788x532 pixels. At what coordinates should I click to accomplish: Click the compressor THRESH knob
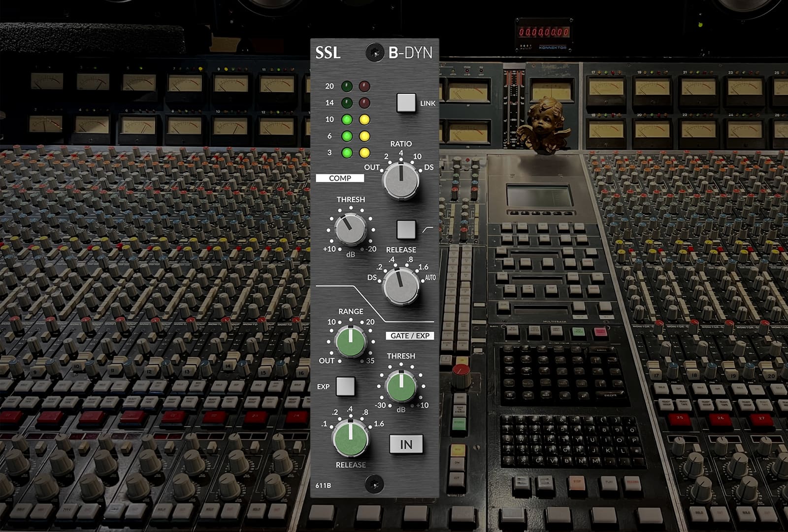351,231
